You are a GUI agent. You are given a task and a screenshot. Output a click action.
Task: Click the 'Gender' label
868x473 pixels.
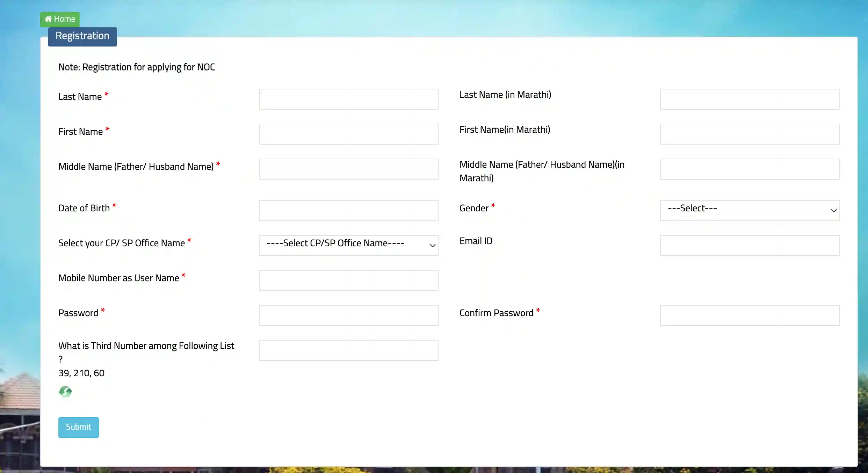click(474, 208)
